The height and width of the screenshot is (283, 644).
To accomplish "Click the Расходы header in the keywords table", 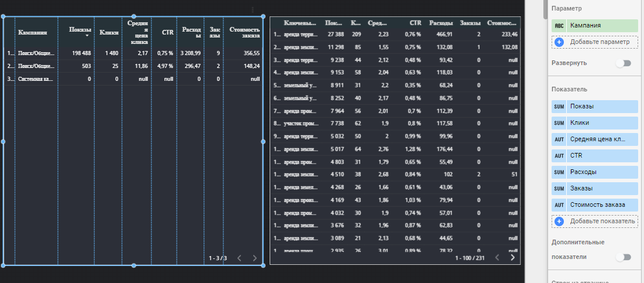I will coord(439,23).
